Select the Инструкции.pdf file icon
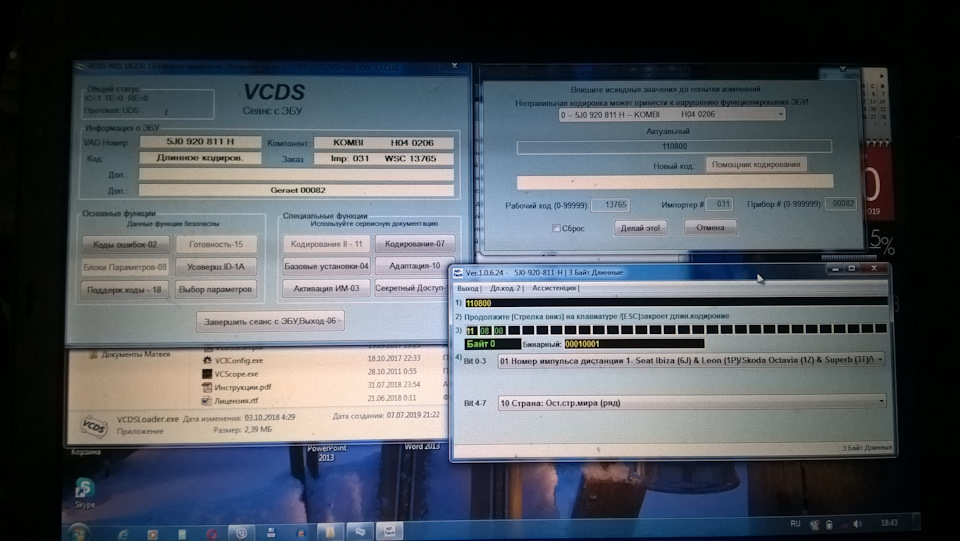Image resolution: width=960 pixels, height=541 pixels. pyautogui.click(x=207, y=387)
